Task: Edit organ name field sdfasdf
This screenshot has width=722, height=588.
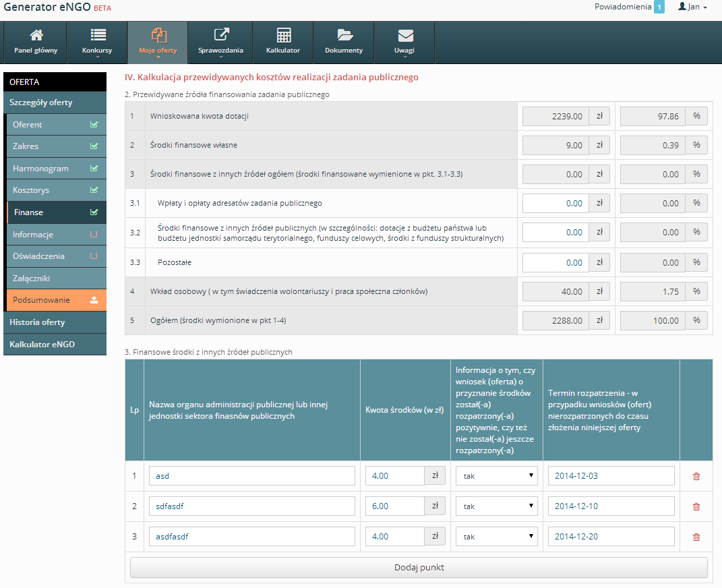Action: pos(252,506)
